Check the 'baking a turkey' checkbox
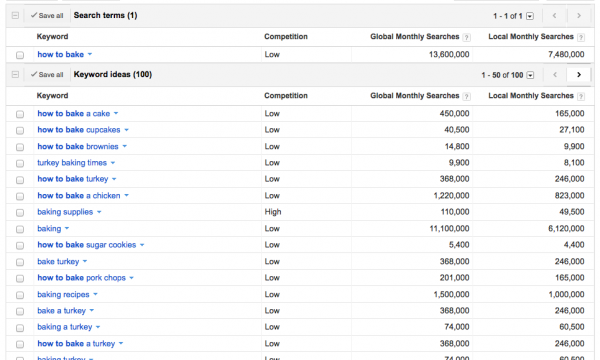The height and width of the screenshot is (360, 600). [x=20, y=328]
